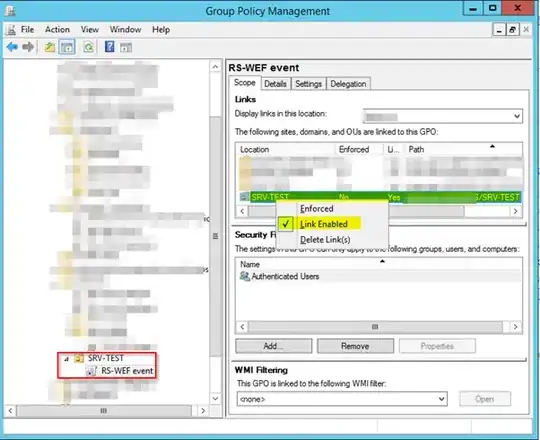The width and height of the screenshot is (540, 440).
Task: Click Links list horizontal scrollbar right arrow
Action: point(515,211)
